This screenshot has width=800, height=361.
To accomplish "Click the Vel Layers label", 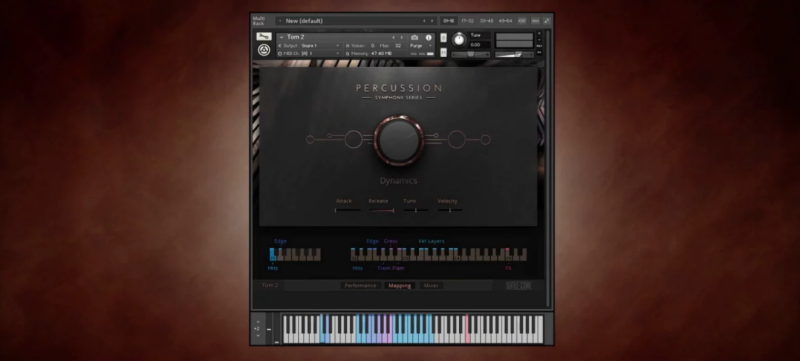I will (x=431, y=241).
